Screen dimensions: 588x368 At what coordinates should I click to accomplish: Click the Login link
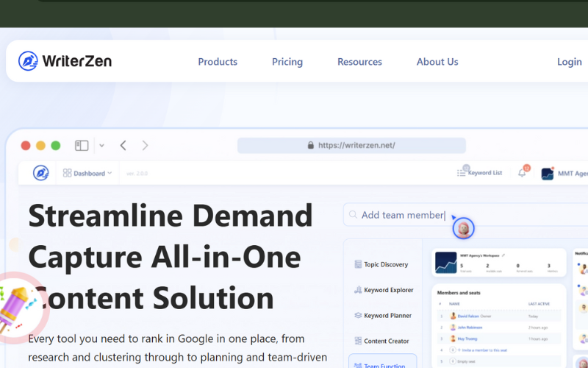tap(569, 62)
